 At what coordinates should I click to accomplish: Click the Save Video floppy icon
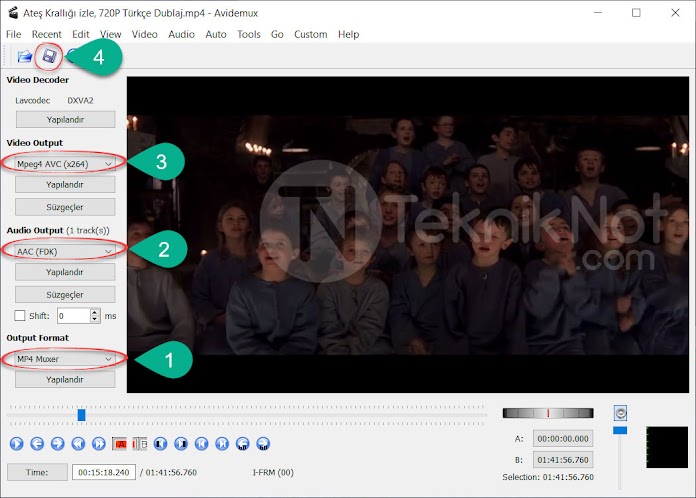coord(49,56)
